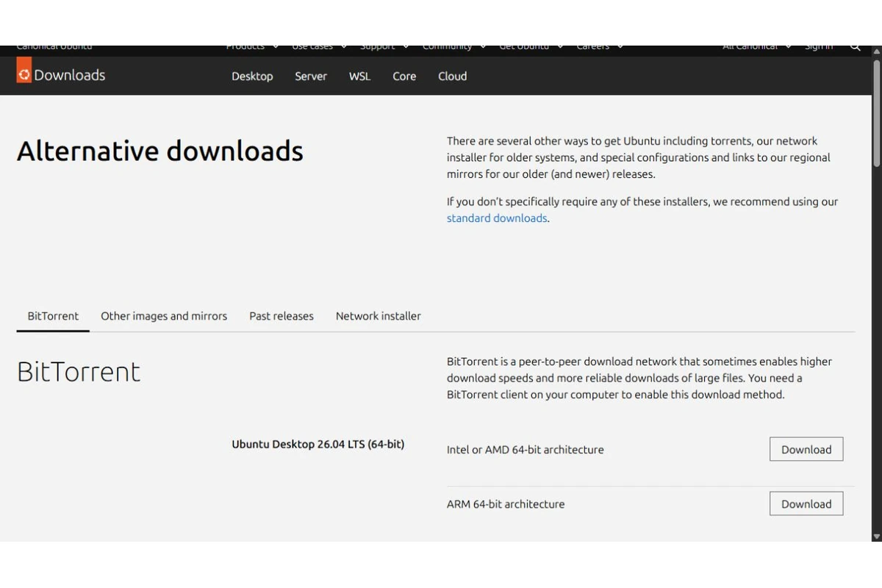This screenshot has width=882, height=588.
Task: Click Ubuntu Desktop 26.04 LTS (64-bit) label
Action: pyautogui.click(x=318, y=444)
